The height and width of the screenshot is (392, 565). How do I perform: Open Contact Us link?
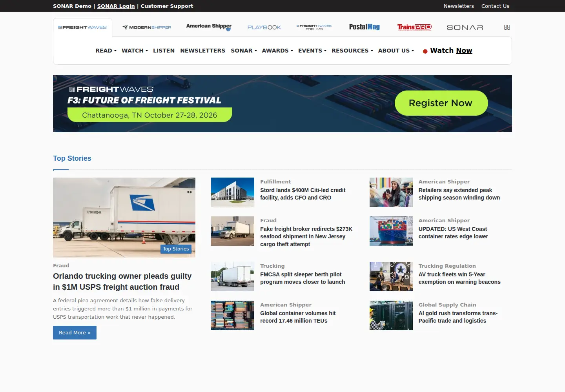[x=495, y=6]
